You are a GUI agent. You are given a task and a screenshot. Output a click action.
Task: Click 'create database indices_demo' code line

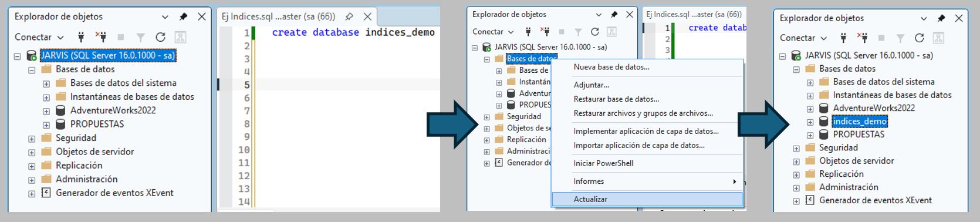pyautogui.click(x=353, y=32)
